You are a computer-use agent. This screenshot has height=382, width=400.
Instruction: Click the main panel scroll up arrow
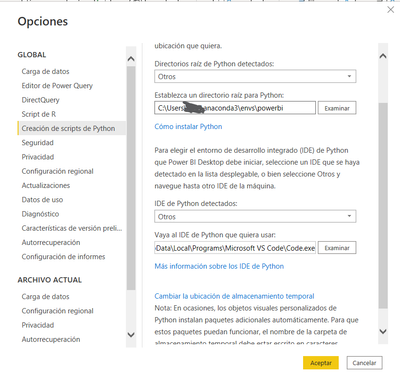pyautogui.click(x=383, y=56)
